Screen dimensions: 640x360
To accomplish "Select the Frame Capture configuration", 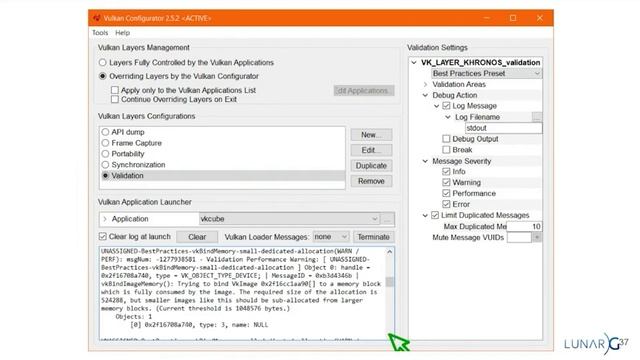I will (x=105, y=143).
